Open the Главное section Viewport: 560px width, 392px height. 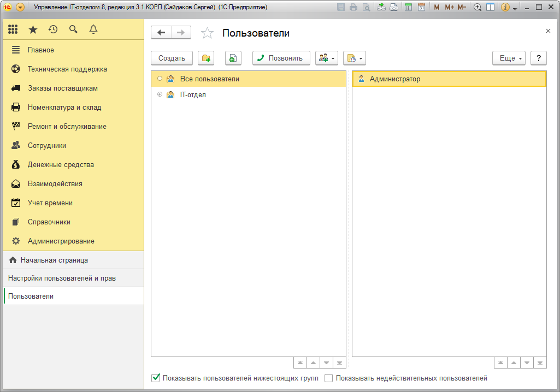[x=73, y=50]
